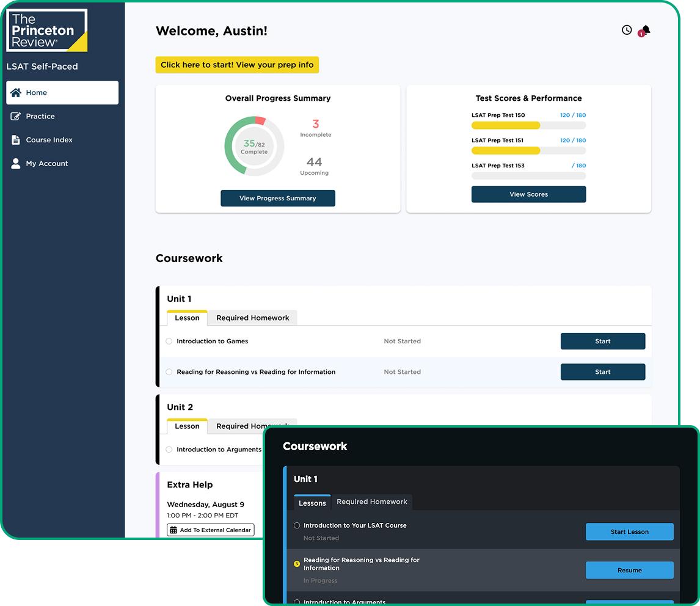Screen dimensions: 700x606
Task: Select the Introduction to Arguments circle in Unit 2
Action: point(169,450)
